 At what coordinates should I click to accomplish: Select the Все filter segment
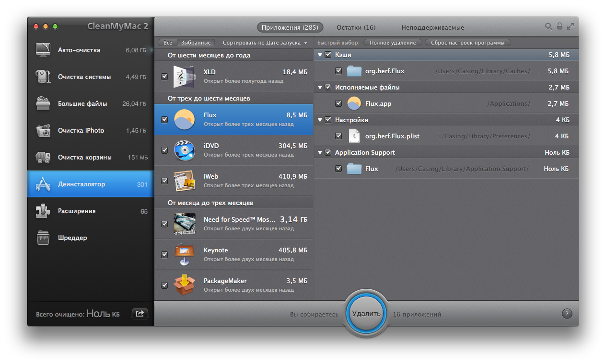168,43
